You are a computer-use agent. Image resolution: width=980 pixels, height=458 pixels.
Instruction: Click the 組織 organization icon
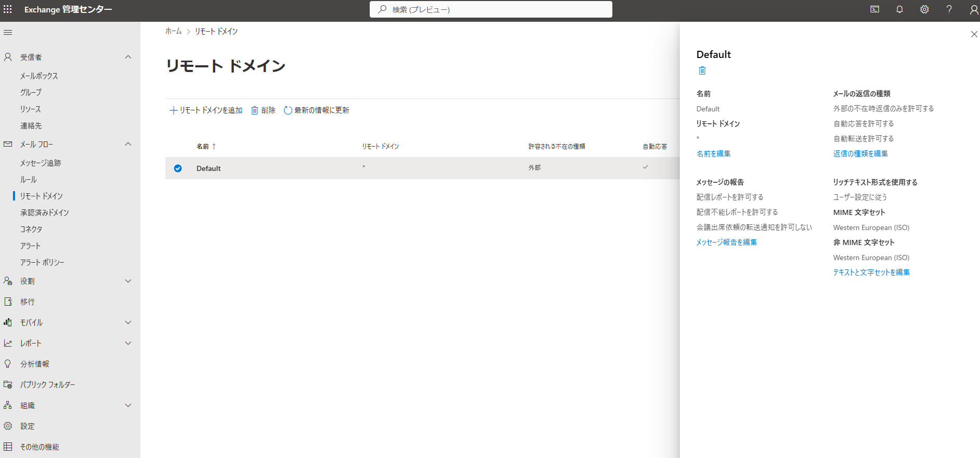tap(8, 405)
